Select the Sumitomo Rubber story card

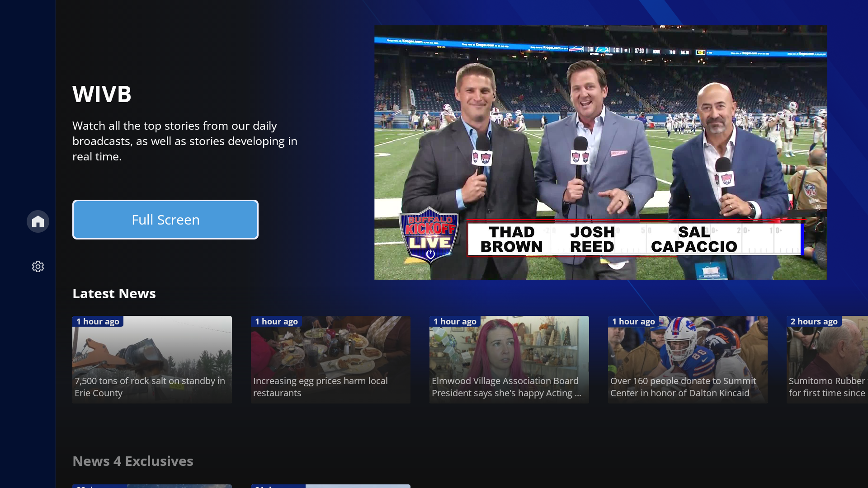827,359
